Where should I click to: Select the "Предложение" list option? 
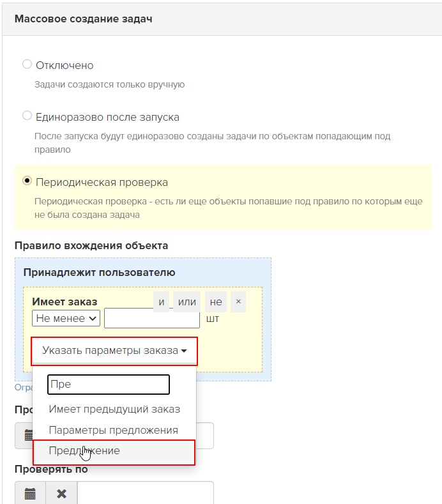(x=113, y=451)
